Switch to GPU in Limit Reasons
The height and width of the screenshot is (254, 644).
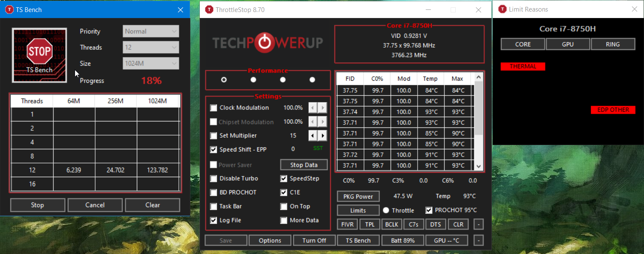pyautogui.click(x=568, y=44)
